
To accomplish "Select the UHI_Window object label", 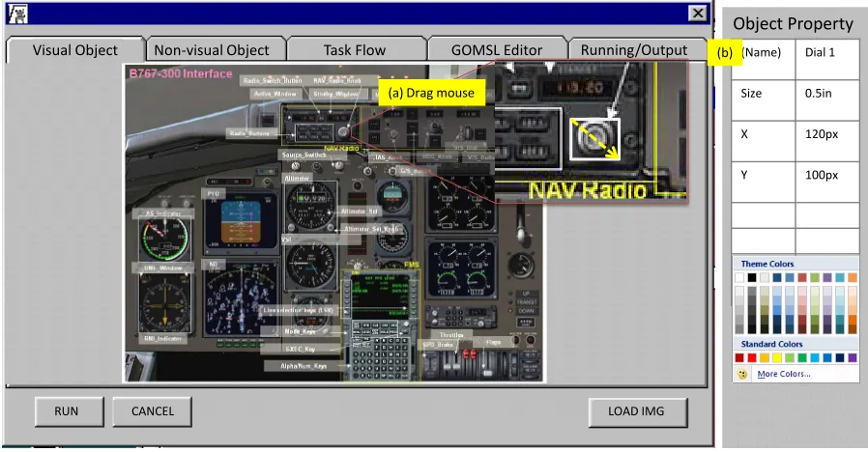I will [162, 268].
